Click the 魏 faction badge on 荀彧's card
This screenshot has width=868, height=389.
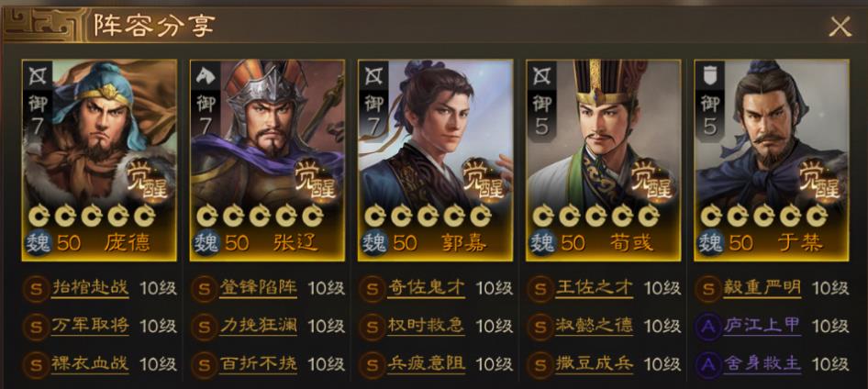(541, 242)
